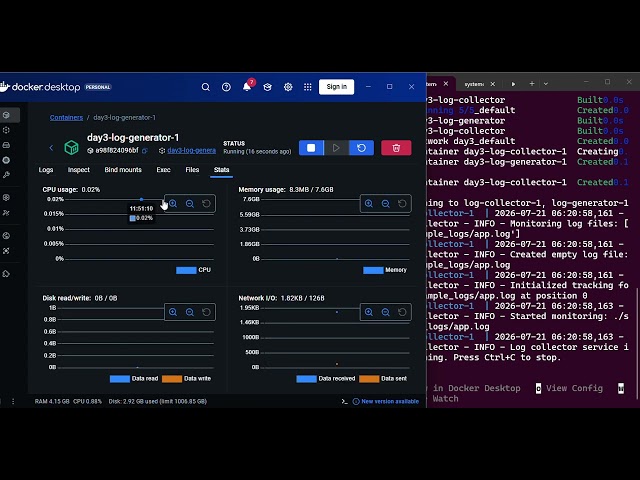Viewport: 640px width, 480px height.
Task: Click the PERSONAL plan badge
Action: (98, 87)
